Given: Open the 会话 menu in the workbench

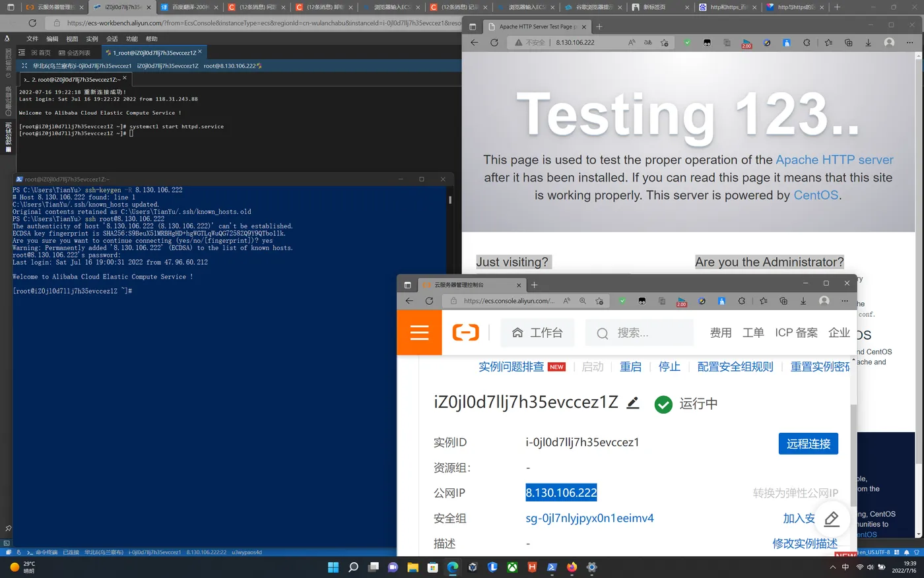Looking at the screenshot, I should [112, 39].
